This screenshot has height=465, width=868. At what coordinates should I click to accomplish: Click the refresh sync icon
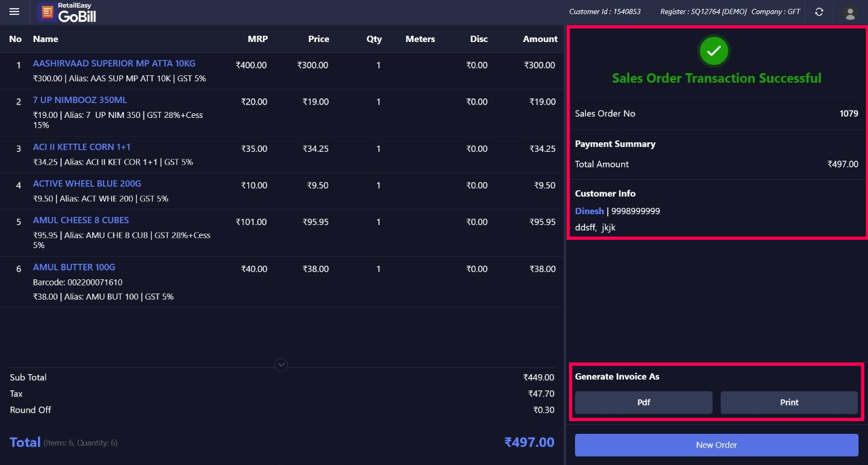coord(819,12)
